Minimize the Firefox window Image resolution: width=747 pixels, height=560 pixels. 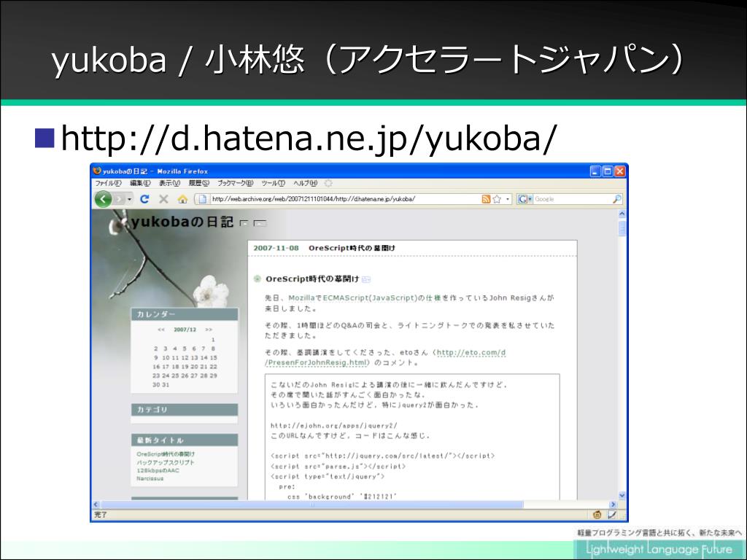(x=595, y=171)
